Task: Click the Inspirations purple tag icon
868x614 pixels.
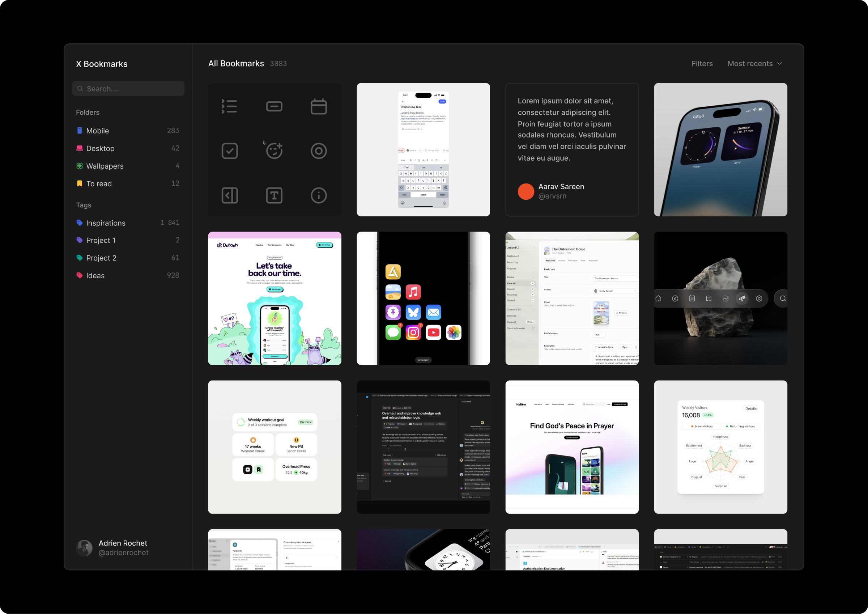Action: (x=80, y=223)
